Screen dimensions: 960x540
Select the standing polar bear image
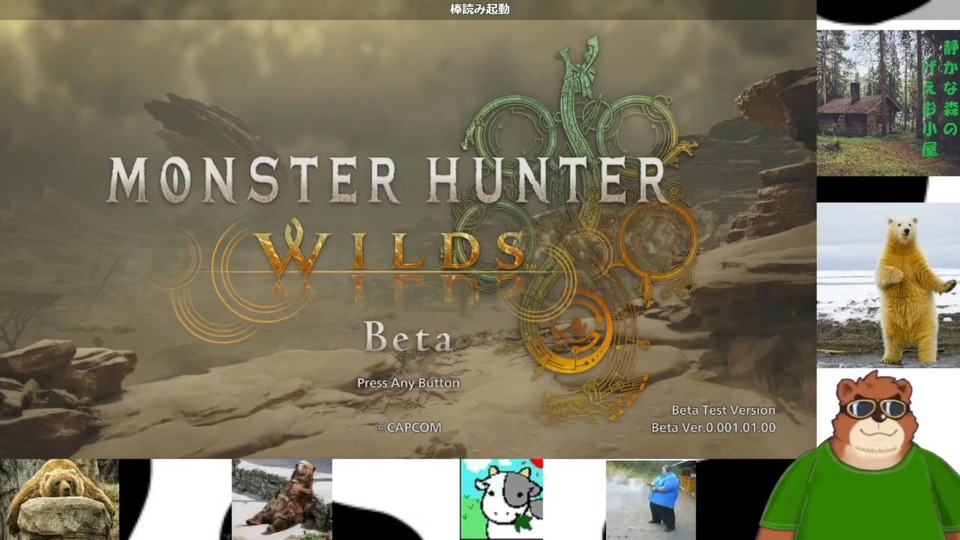[x=888, y=285]
